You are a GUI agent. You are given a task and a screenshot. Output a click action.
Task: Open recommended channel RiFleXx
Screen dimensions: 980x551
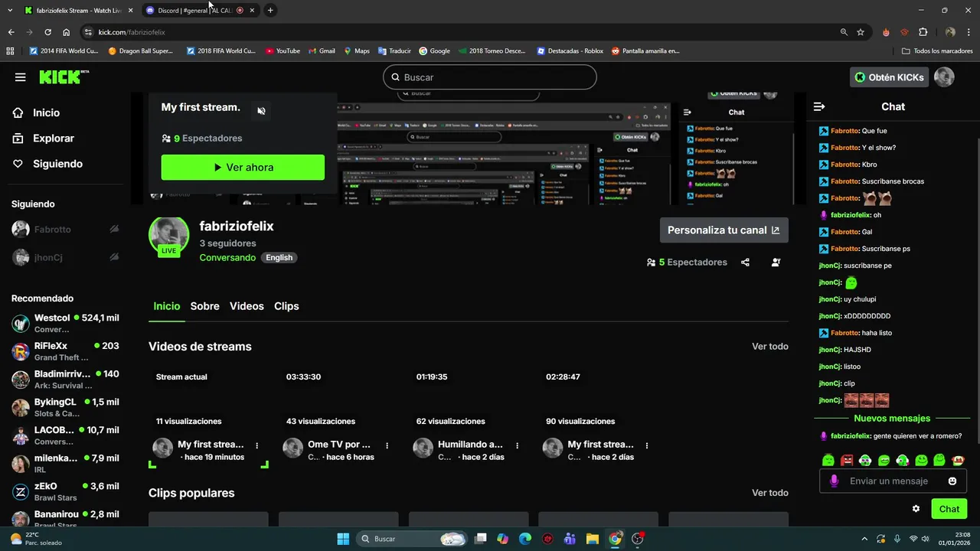tap(65, 351)
